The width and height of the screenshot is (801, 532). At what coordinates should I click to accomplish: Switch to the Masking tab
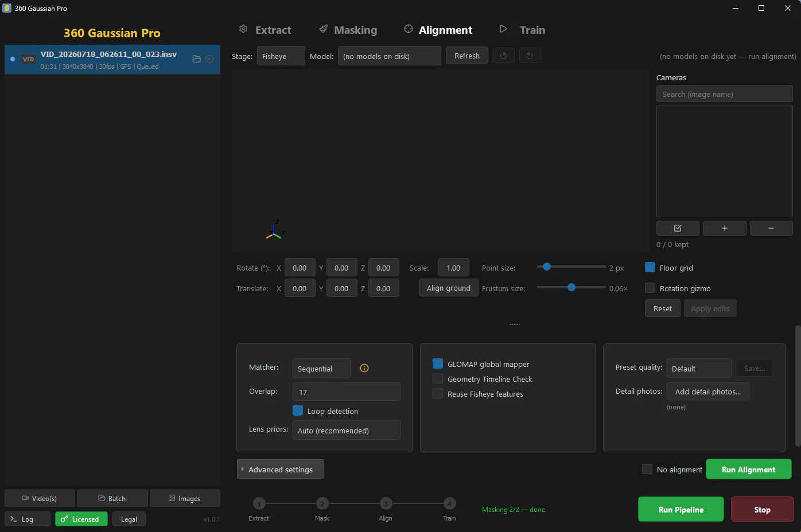coord(348,30)
